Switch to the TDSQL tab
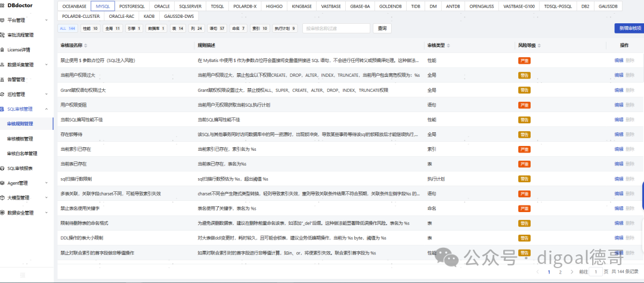Viewport: 644px width, 283px height. click(x=218, y=7)
